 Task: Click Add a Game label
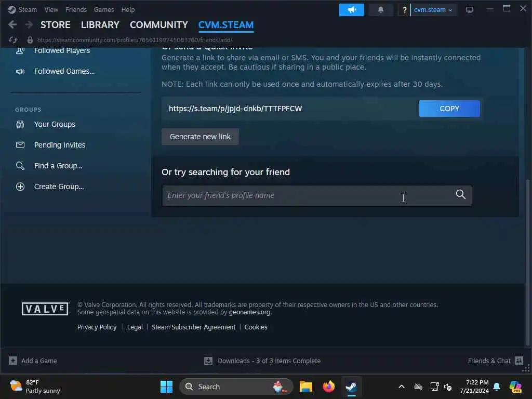click(39, 361)
